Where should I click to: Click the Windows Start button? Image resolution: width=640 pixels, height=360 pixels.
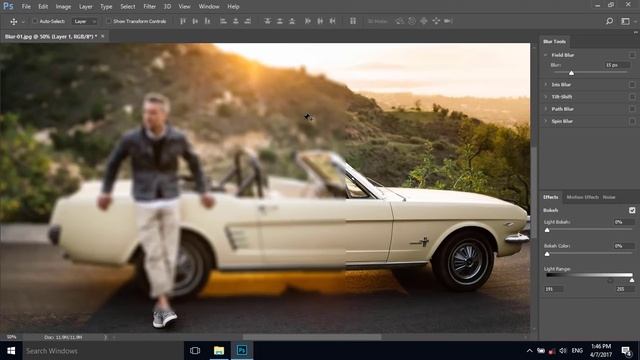11,351
